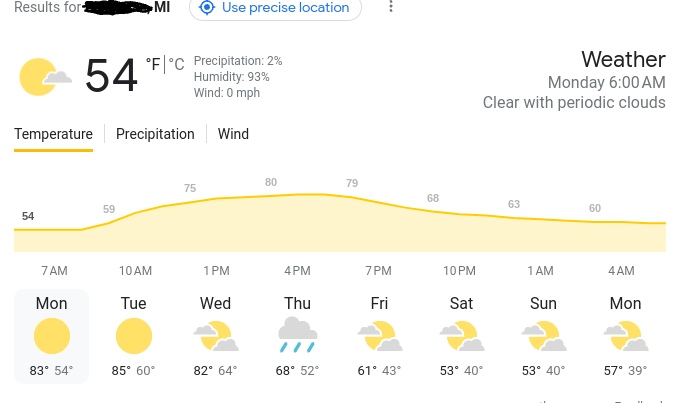This screenshot has width=683, height=403.
Task: Select the last Monday forecast, 57° high
Action: click(x=626, y=336)
